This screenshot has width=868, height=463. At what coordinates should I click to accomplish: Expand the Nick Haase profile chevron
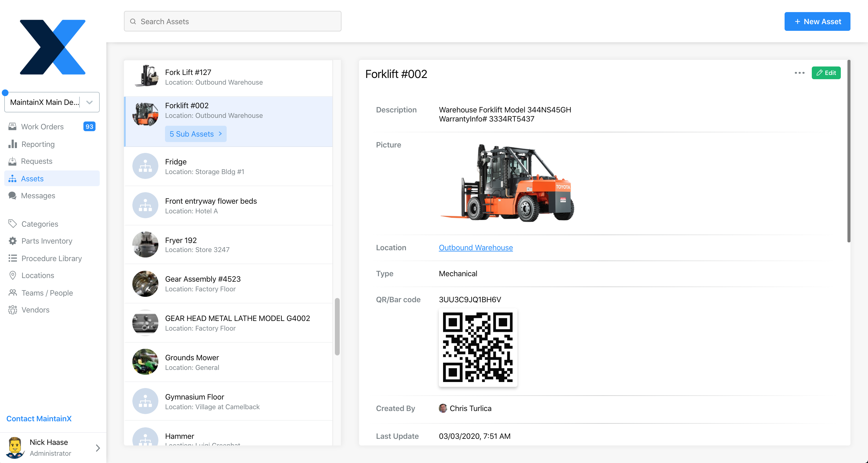(x=98, y=448)
